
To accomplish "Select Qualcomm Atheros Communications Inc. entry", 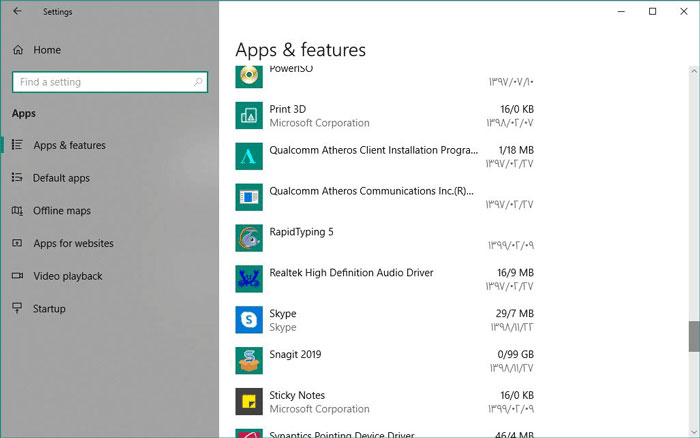I will (x=371, y=191).
